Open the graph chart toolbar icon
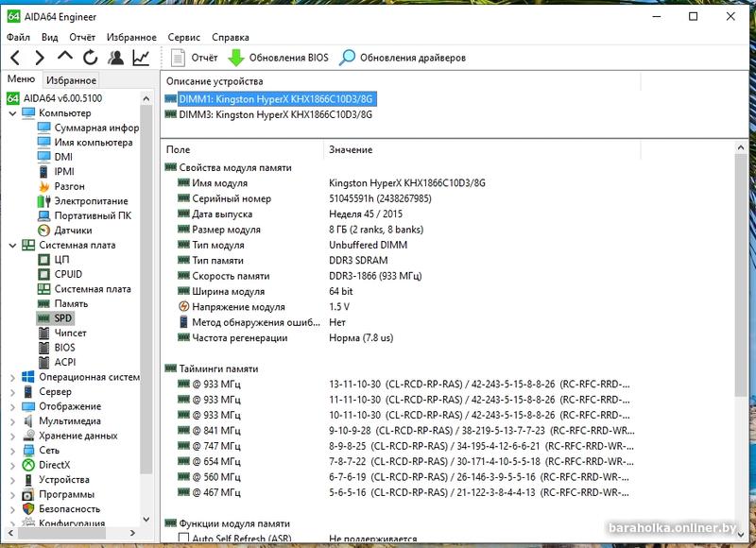The height and width of the screenshot is (548, 756). (x=141, y=58)
